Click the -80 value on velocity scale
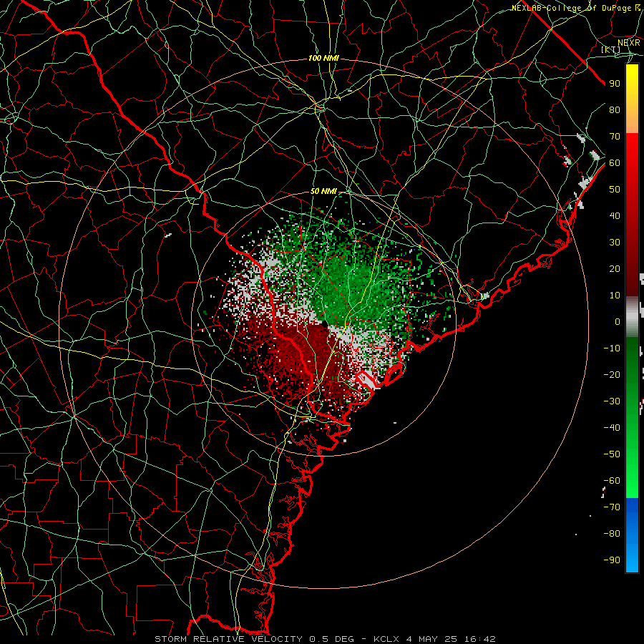644x644 pixels. (x=612, y=534)
